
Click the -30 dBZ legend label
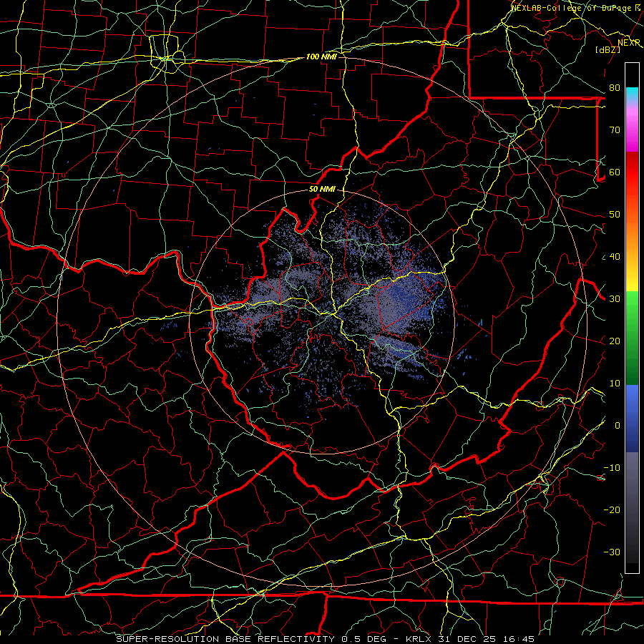(612, 552)
